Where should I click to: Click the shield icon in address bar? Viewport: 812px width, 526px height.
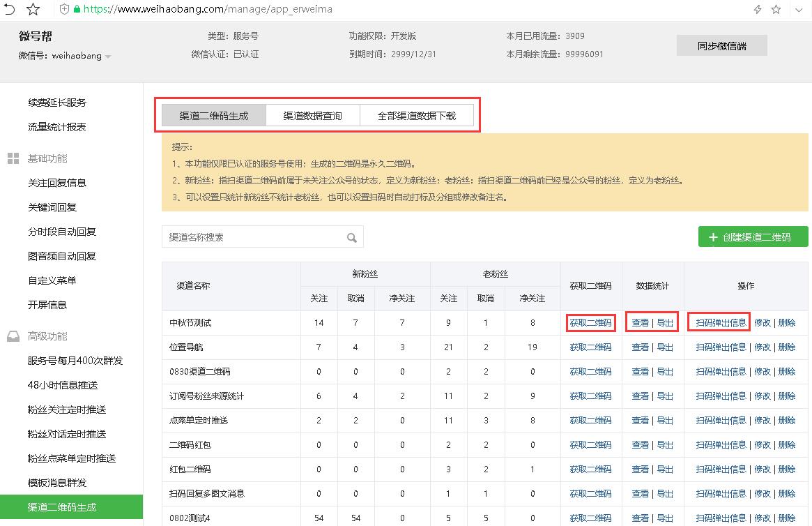[x=64, y=9]
